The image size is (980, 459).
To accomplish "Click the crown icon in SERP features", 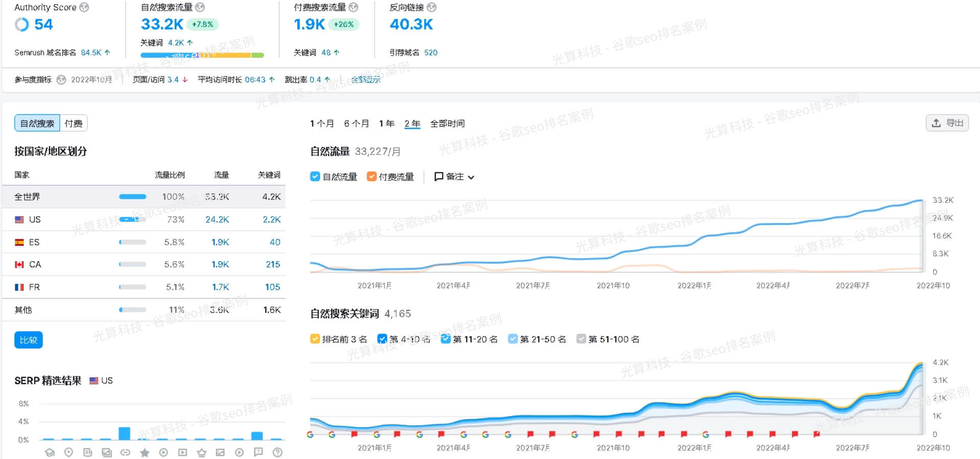I will pos(202,452).
